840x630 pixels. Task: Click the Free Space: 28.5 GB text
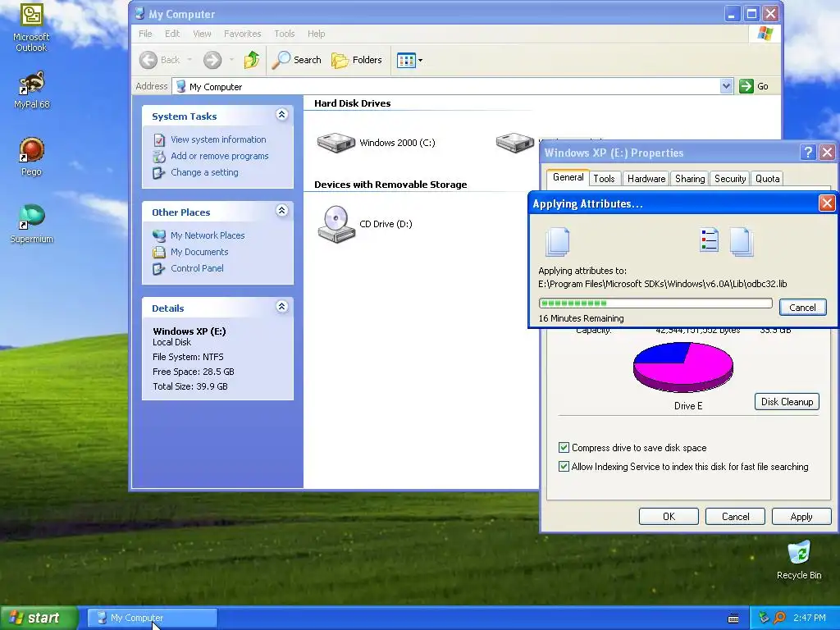click(x=193, y=372)
